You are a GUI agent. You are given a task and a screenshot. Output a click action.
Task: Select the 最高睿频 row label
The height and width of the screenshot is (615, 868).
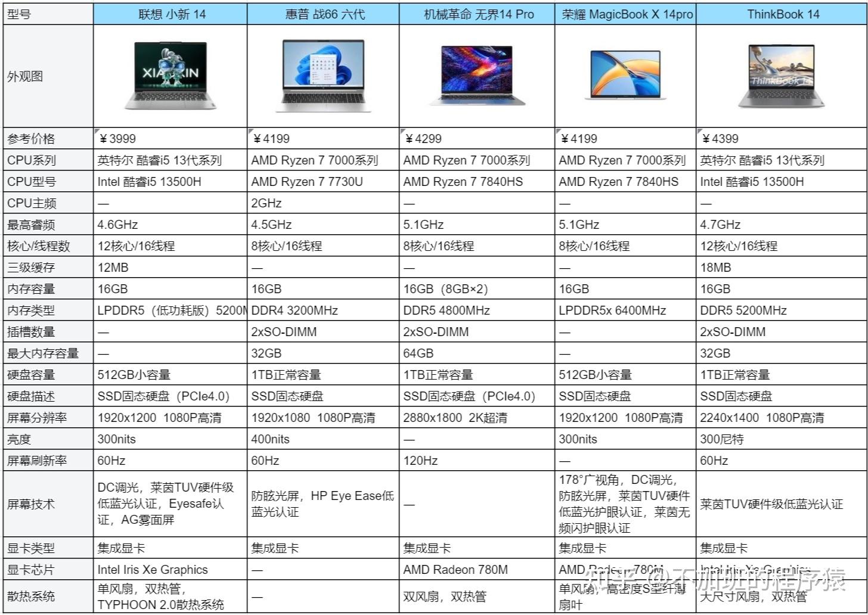click(x=48, y=225)
